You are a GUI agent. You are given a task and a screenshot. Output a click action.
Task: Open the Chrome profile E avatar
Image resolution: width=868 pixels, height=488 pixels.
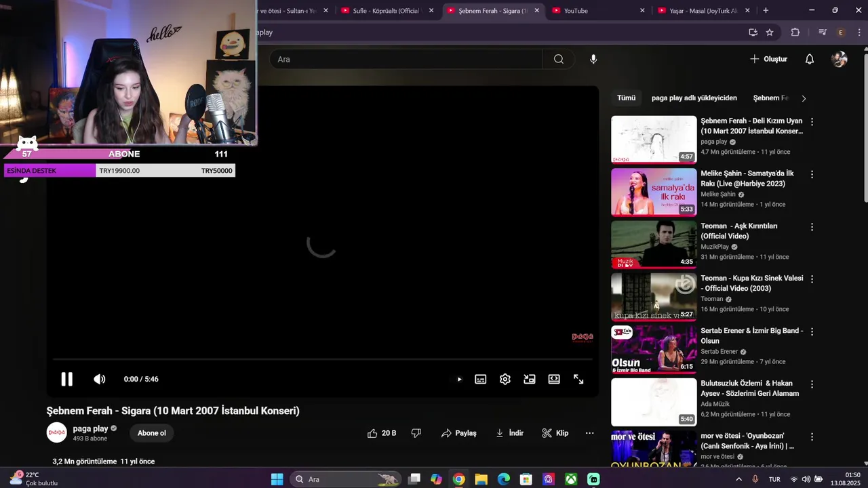pos(841,32)
